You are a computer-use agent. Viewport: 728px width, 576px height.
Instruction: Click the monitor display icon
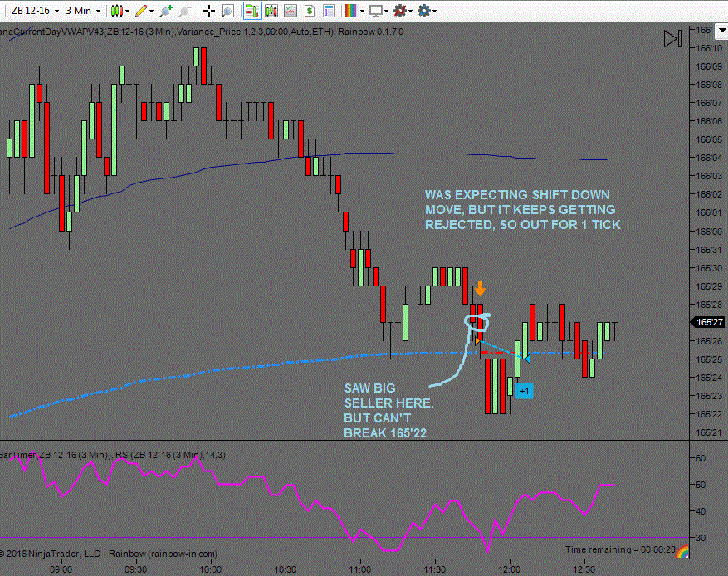click(375, 11)
